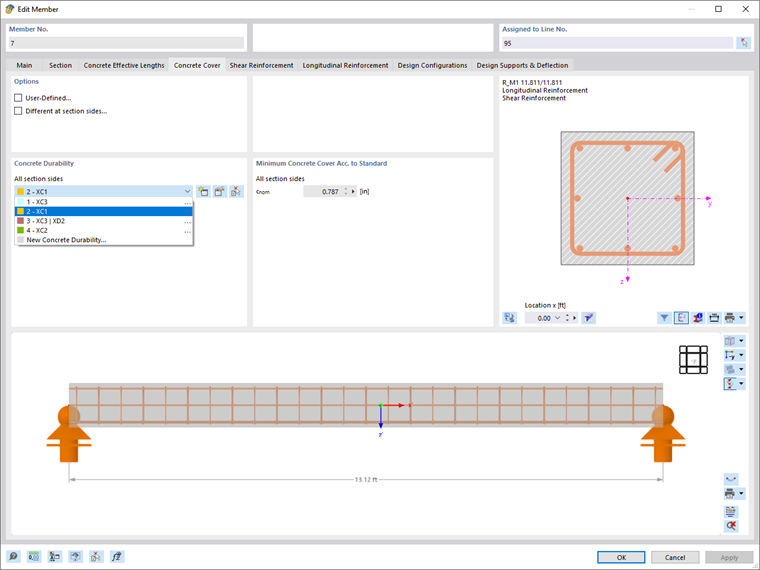Click the bottom toolbar icon with a red X

point(96,556)
